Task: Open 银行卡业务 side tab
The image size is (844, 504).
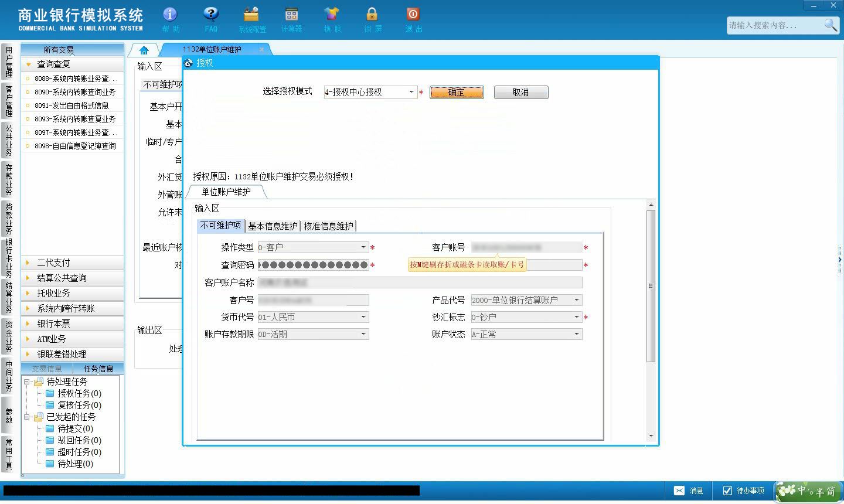Action: click(x=8, y=257)
